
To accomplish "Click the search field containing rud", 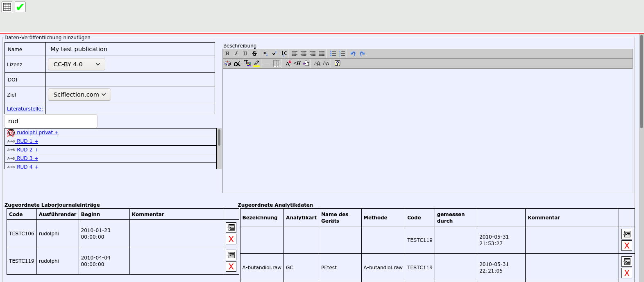I will tap(51, 121).
